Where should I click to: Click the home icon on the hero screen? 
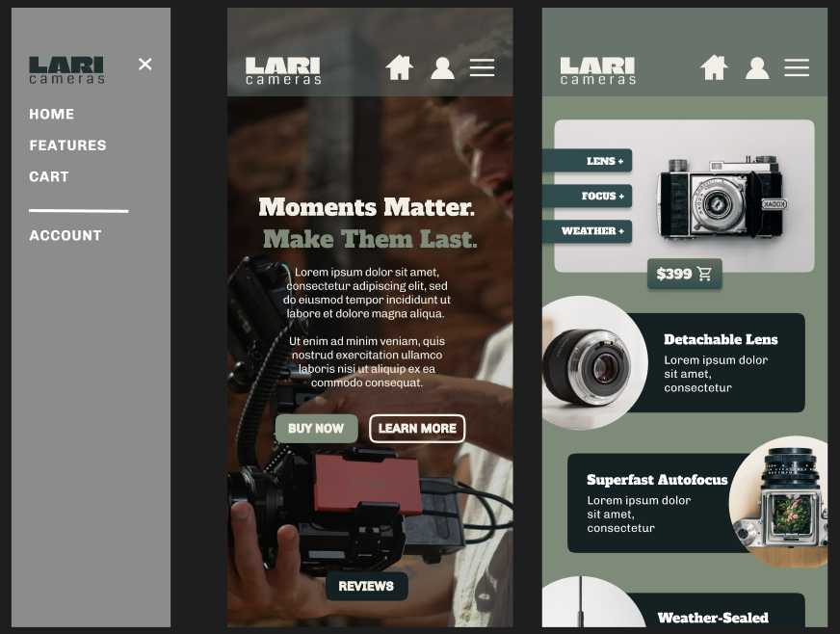tap(399, 67)
